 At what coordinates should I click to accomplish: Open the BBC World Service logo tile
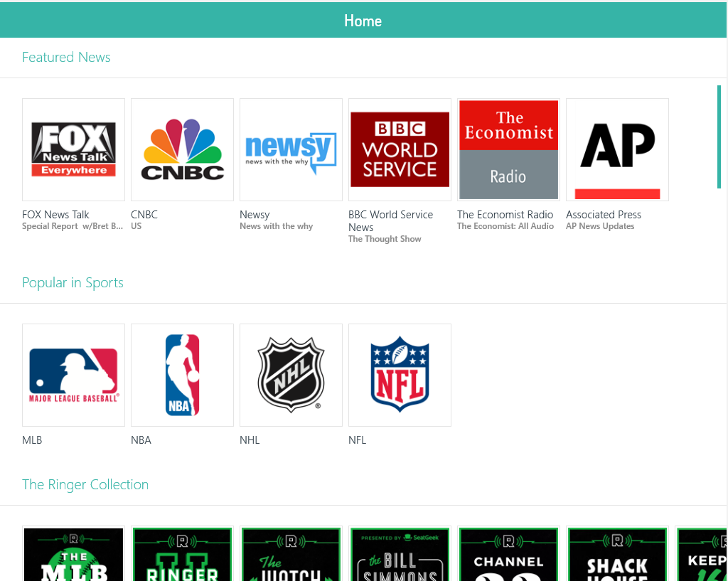(x=400, y=149)
